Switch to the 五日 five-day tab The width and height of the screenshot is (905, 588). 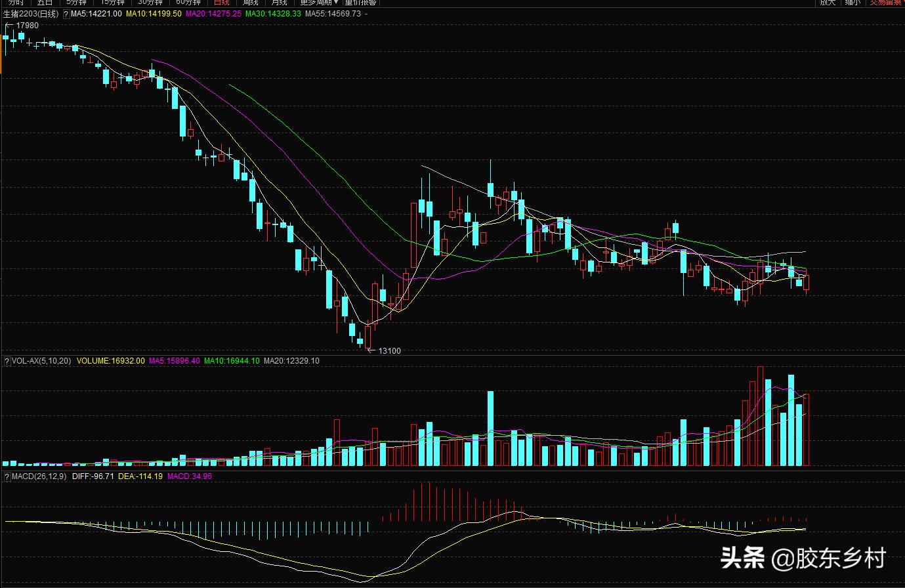[x=45, y=3]
